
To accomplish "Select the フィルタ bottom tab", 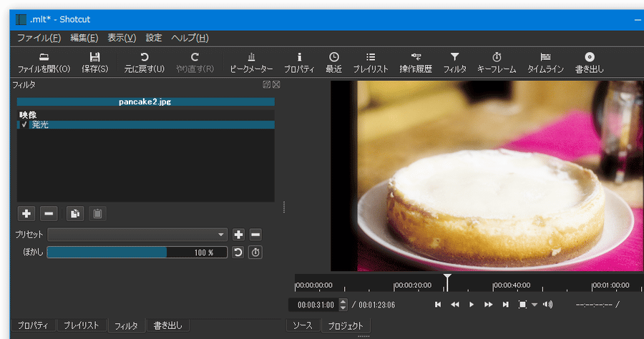I will [126, 326].
